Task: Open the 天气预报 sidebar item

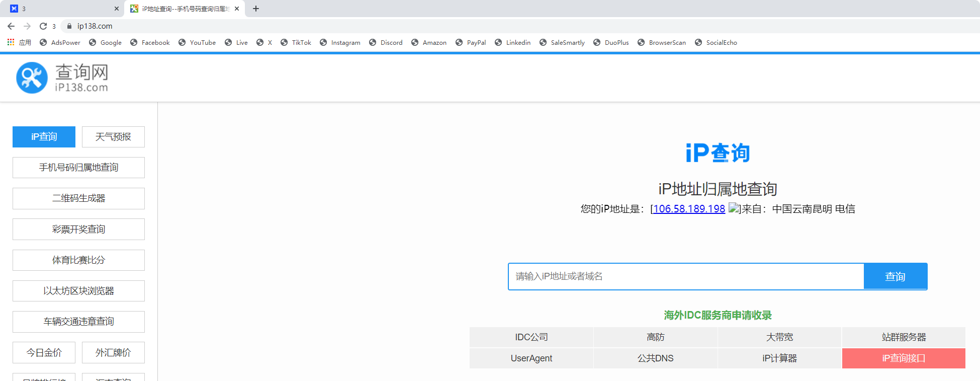Action: coord(113,137)
